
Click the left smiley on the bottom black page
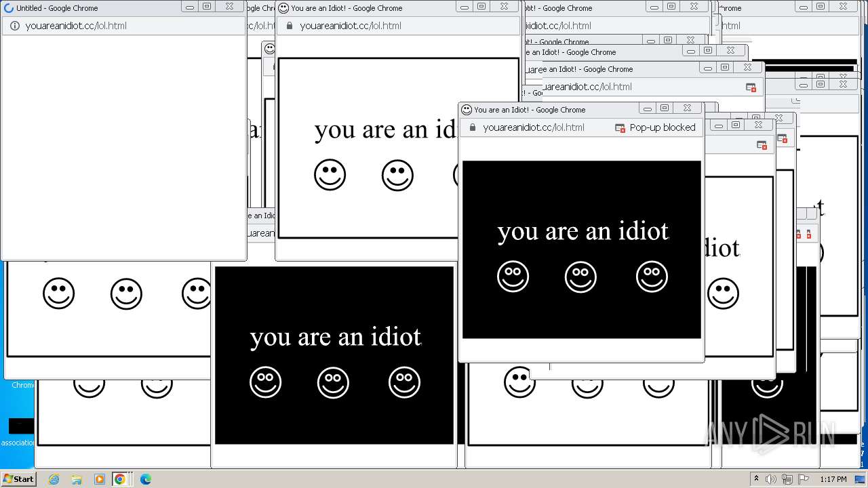point(265,382)
